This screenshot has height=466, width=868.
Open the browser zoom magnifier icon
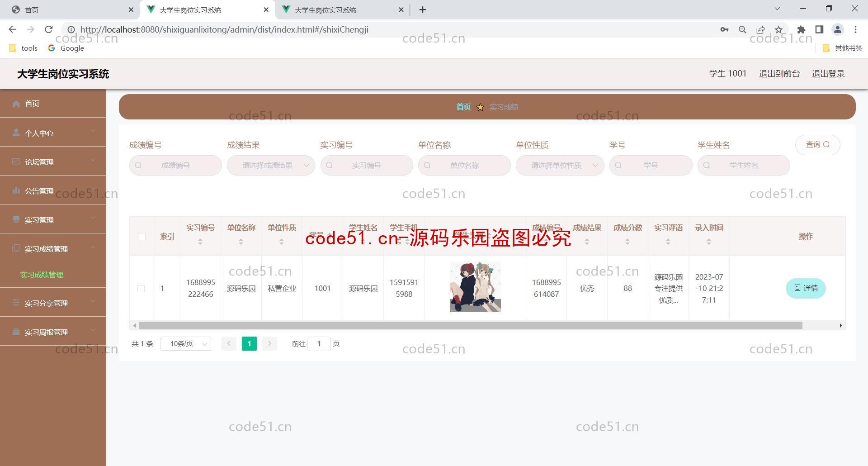[x=742, y=29]
